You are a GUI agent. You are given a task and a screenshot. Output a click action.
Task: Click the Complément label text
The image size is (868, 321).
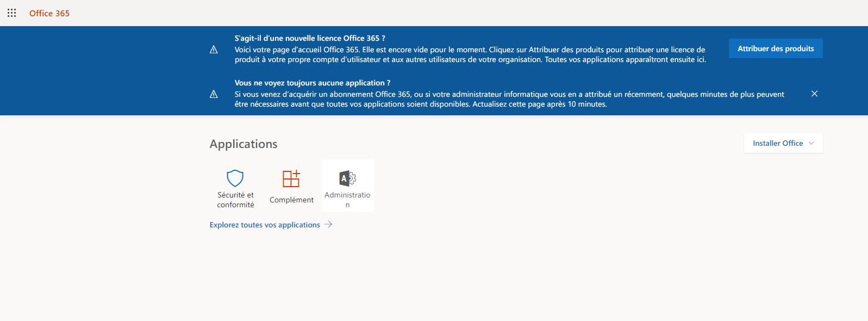[291, 200]
